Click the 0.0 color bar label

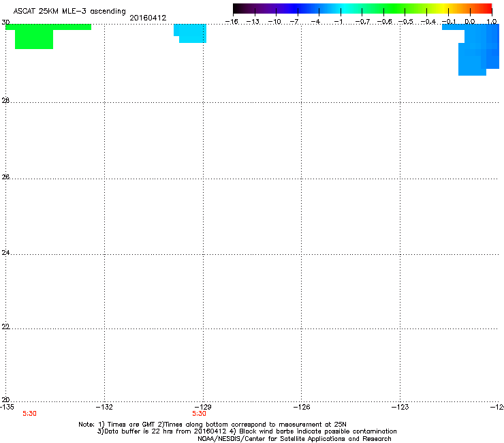[x=470, y=22]
